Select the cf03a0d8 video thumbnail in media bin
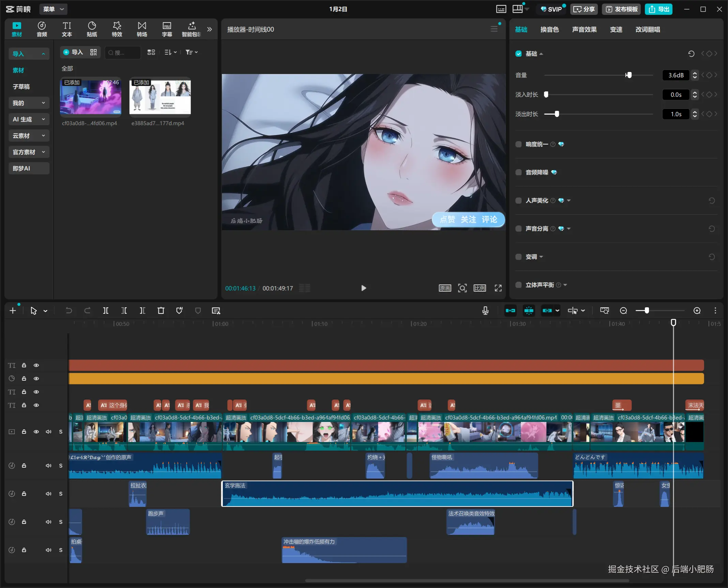Screen dimensions: 728x588 [91, 97]
